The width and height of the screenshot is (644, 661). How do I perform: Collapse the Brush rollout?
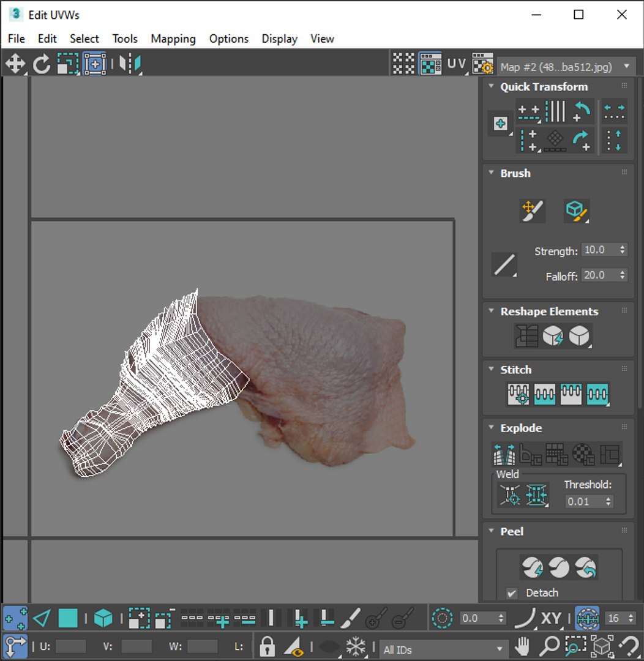point(491,173)
